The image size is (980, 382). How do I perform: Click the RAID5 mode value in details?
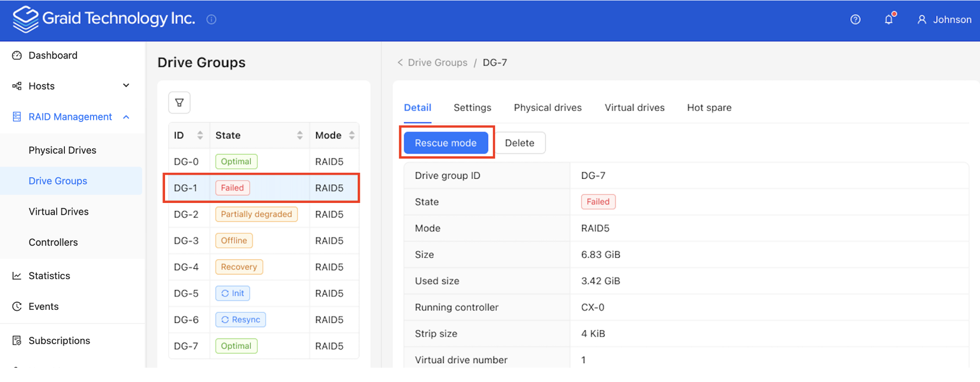coord(595,228)
